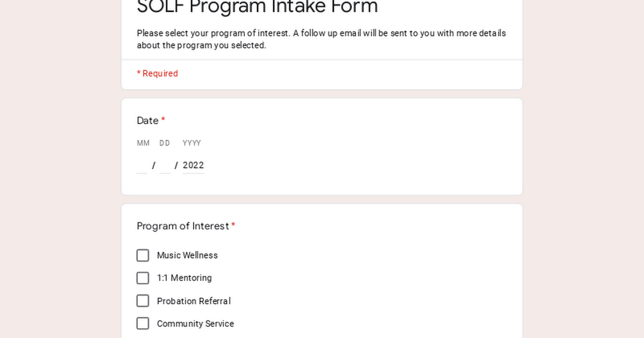Screen dimensions: 644x338
Task: Click the Community Service option text
Action: (x=195, y=324)
